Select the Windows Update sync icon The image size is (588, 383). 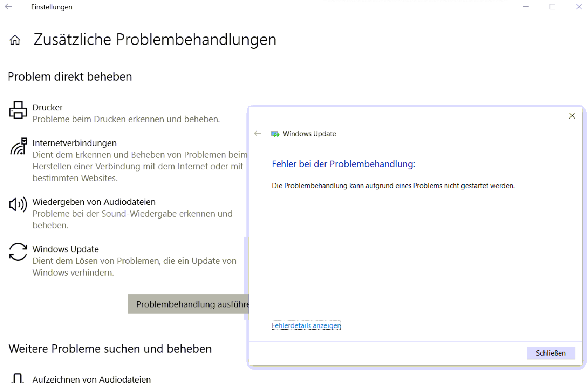[x=18, y=252]
